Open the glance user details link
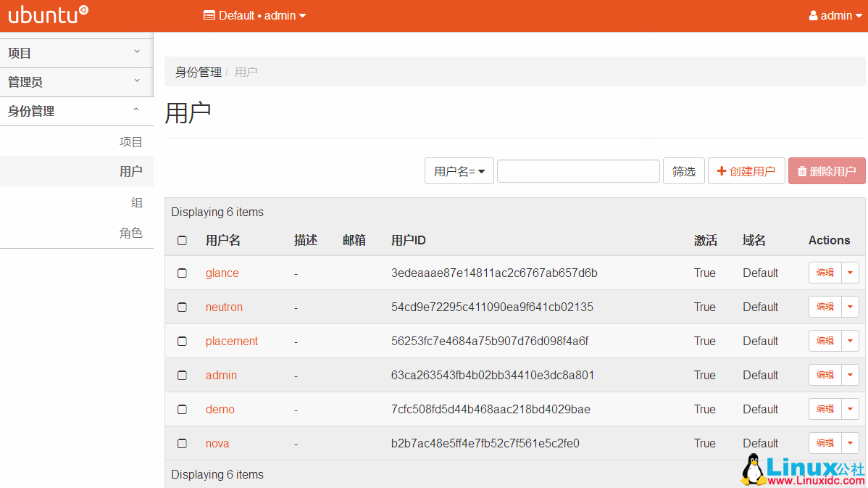This screenshot has height=488, width=868. click(x=222, y=273)
